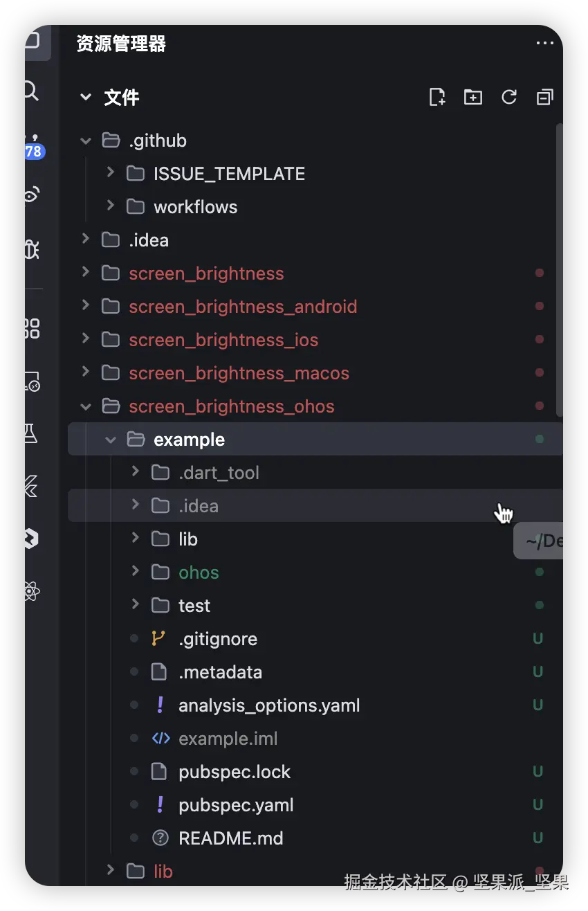Open README.md file
The image size is (588, 911).
230,838
